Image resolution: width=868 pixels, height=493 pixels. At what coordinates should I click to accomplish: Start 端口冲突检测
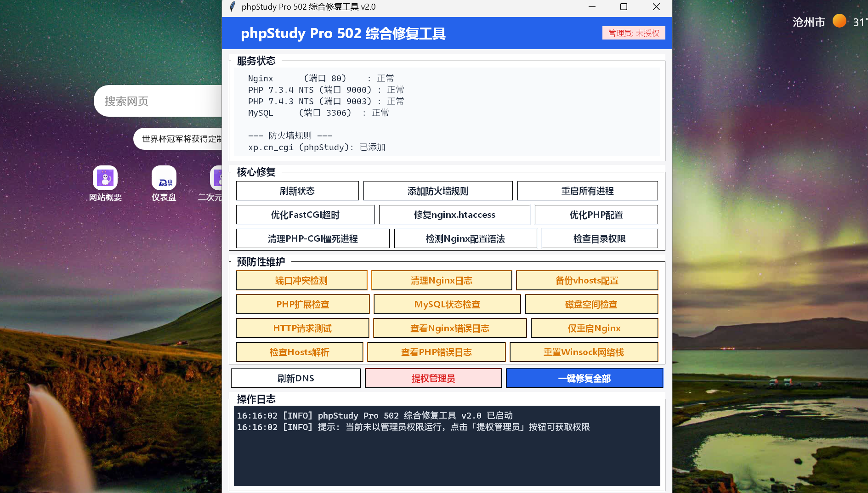(x=301, y=280)
